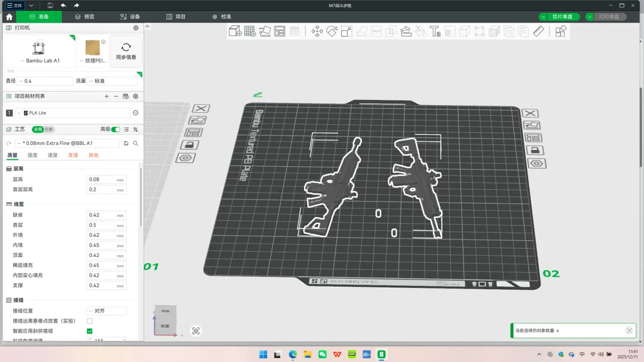Open filament list settings gear icon
The width and height of the screenshot is (644, 362).
click(x=135, y=96)
